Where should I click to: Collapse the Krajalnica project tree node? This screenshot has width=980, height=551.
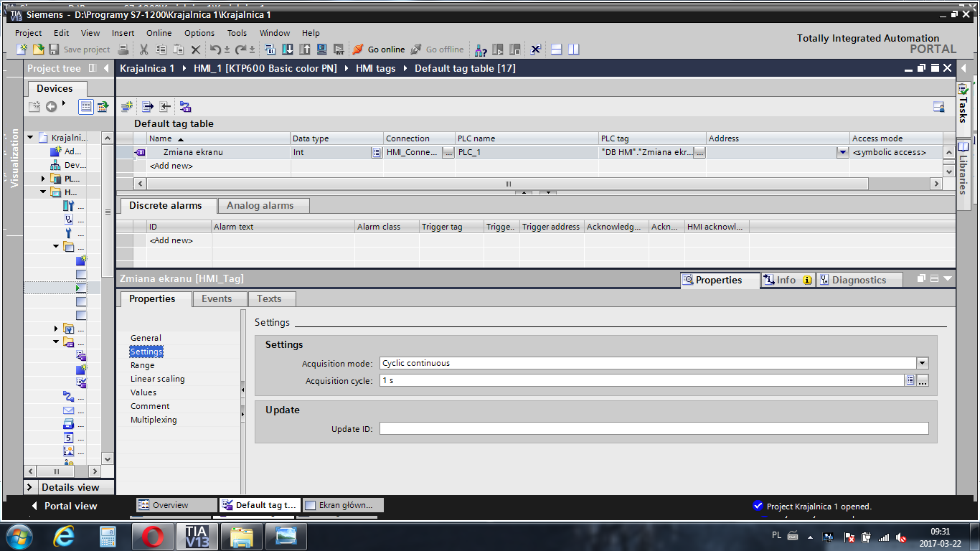point(31,138)
